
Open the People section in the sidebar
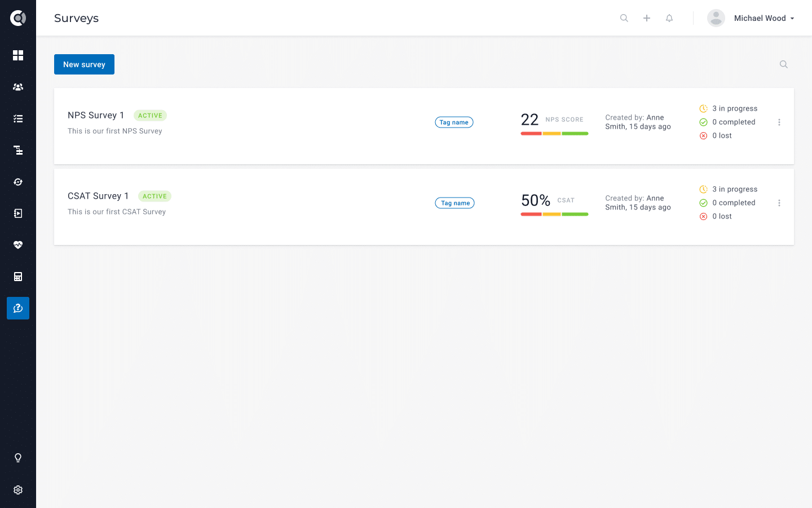click(18, 87)
